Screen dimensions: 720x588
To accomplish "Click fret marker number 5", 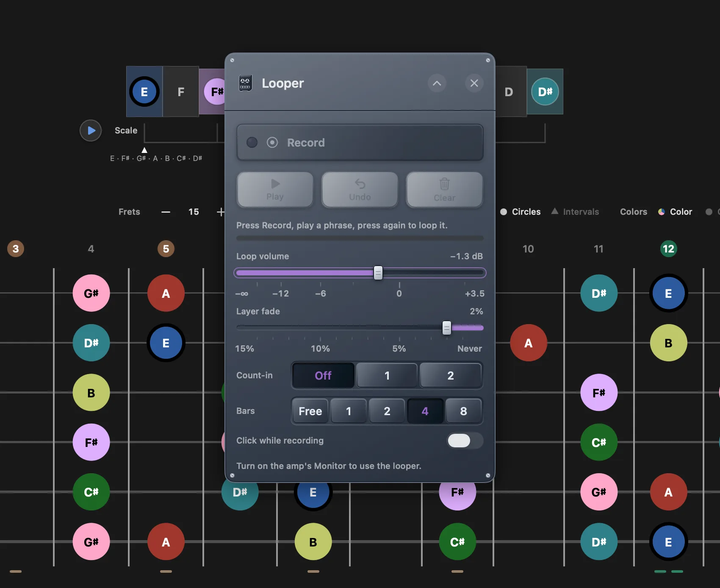I will pos(166,249).
